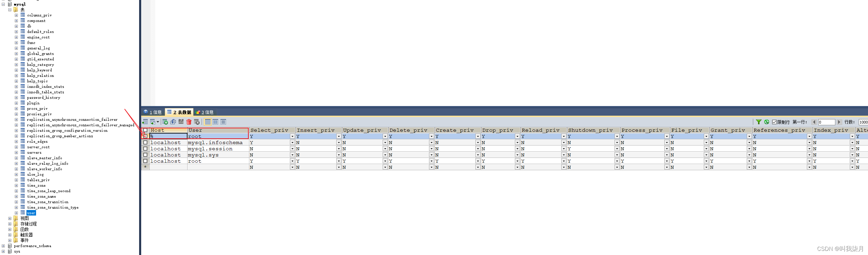Image resolution: width=868 pixels, height=255 pixels.
Task: Click the 表 folder icon
Action: pos(15,10)
